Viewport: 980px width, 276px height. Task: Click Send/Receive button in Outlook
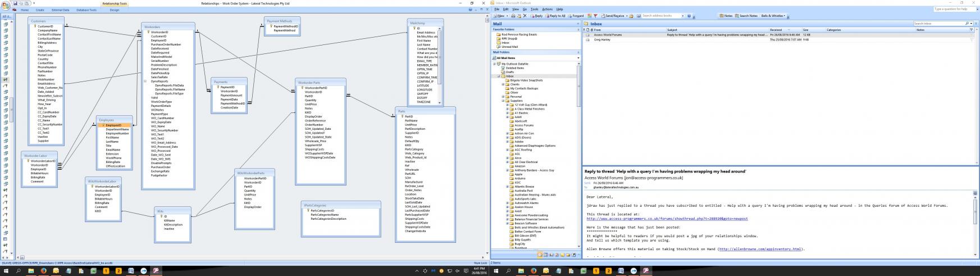614,16
